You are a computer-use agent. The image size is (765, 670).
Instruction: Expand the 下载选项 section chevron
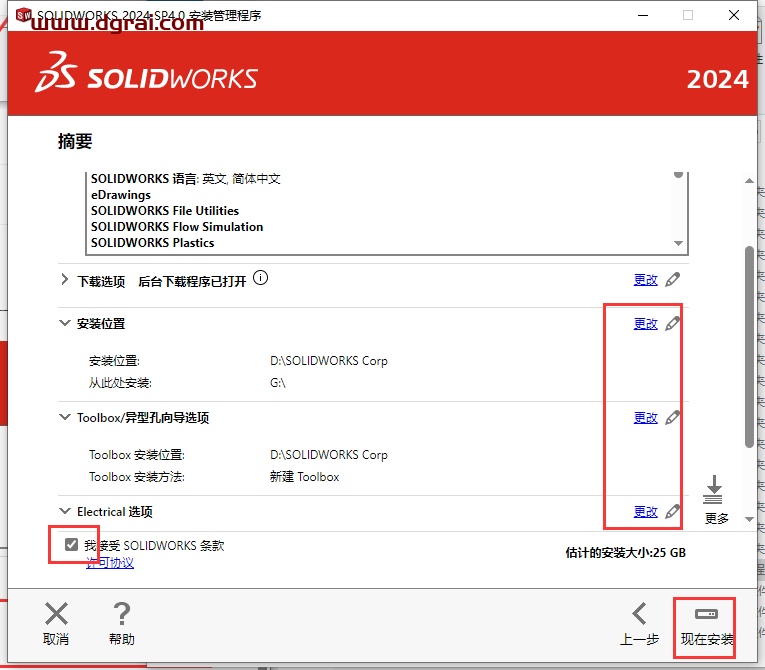(64, 280)
